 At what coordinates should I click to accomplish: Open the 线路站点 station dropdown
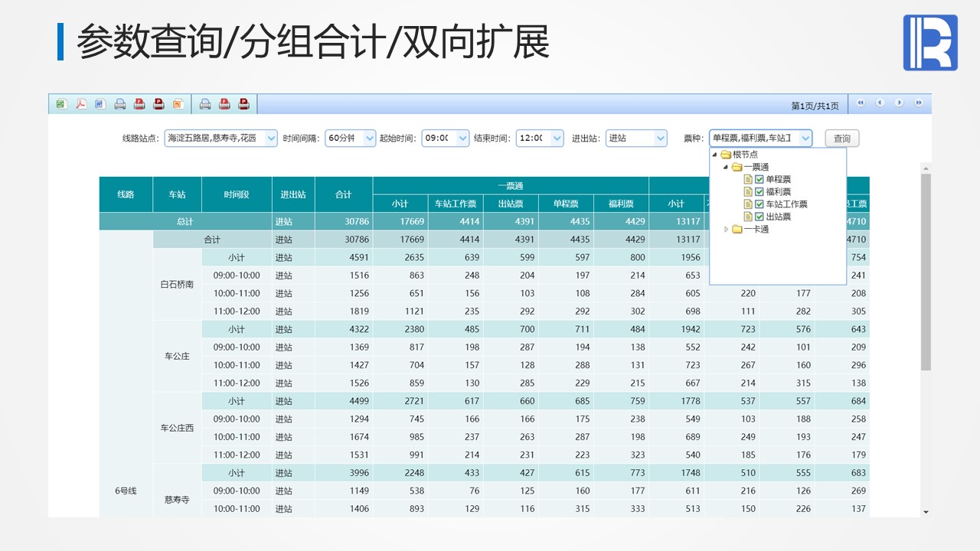tap(270, 139)
